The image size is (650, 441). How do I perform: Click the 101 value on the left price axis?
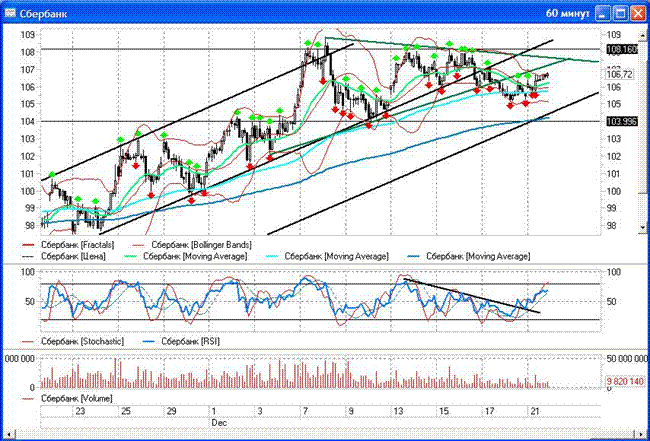pyautogui.click(x=28, y=174)
